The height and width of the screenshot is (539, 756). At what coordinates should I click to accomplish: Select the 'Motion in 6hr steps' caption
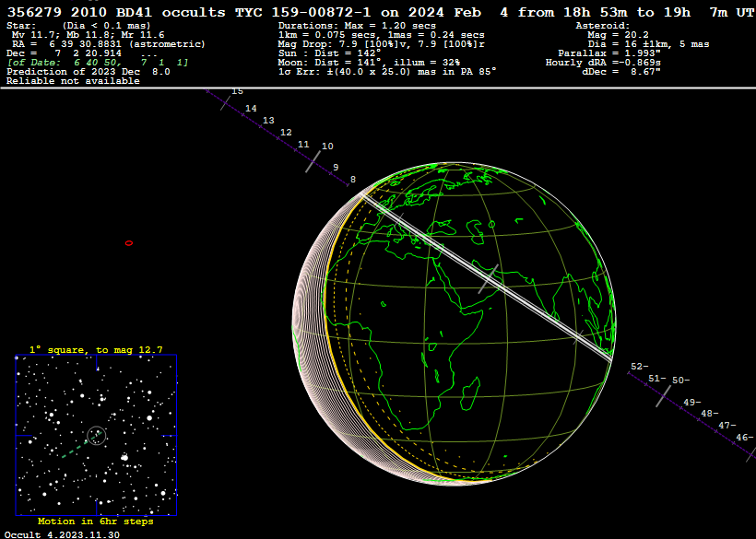click(96, 521)
